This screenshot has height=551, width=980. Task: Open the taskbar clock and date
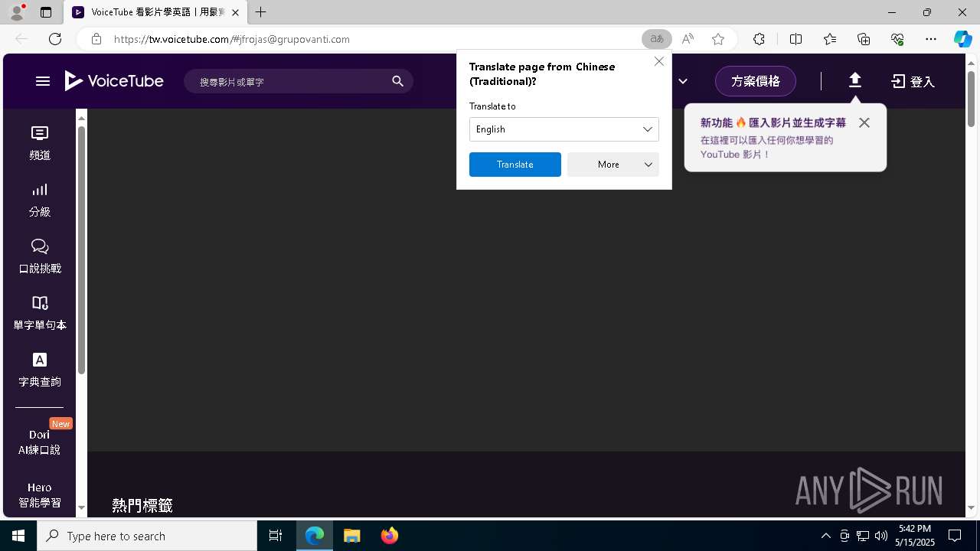click(x=916, y=536)
